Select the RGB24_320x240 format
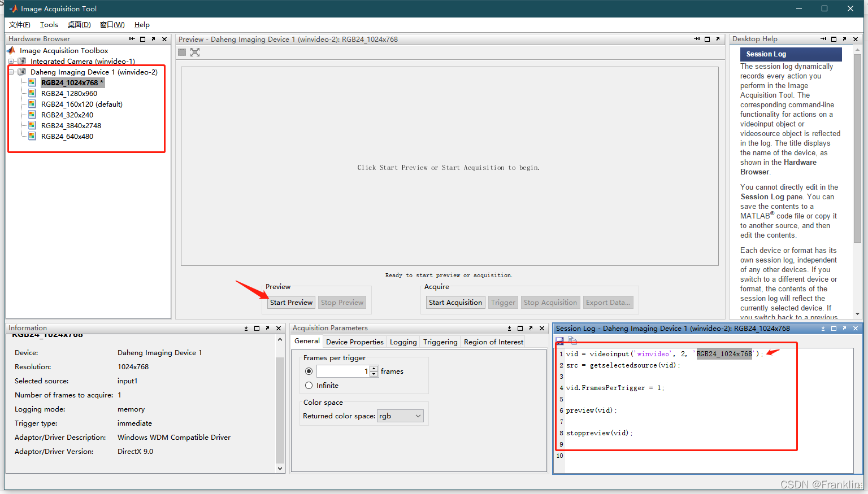The width and height of the screenshot is (868, 494). coord(67,115)
